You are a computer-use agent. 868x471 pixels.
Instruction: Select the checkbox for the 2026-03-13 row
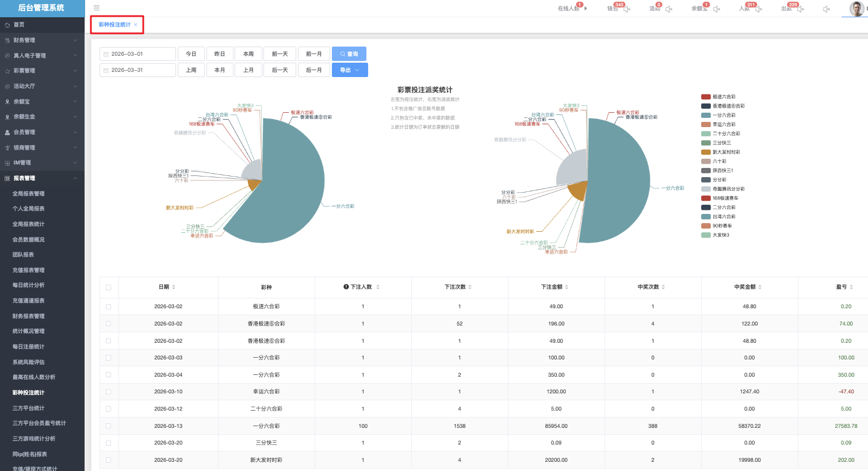point(108,426)
